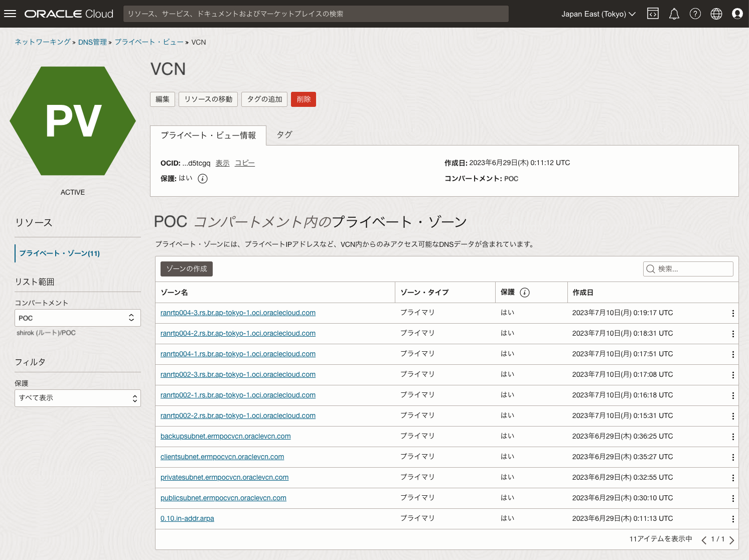
Task: Focus the top resource search bar
Action: [316, 14]
